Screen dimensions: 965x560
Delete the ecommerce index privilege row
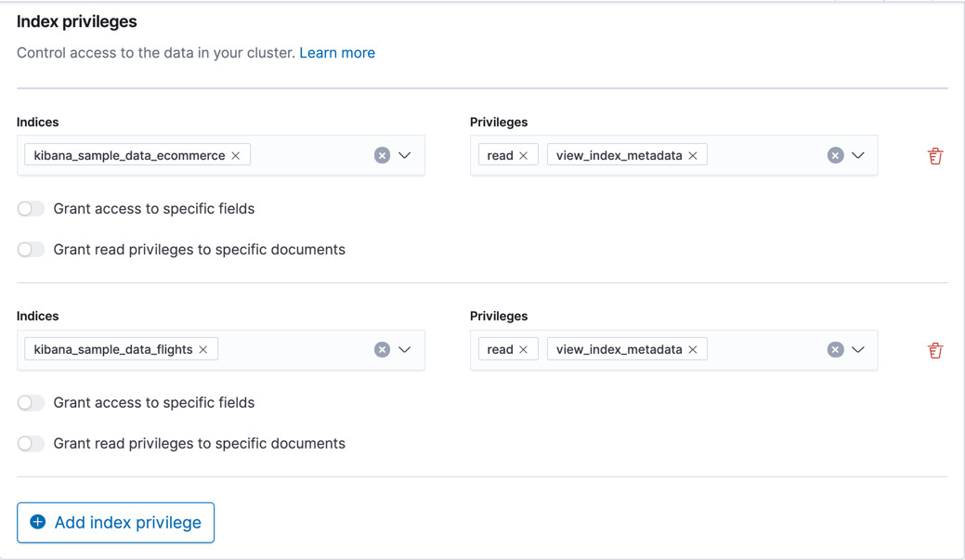coord(935,156)
